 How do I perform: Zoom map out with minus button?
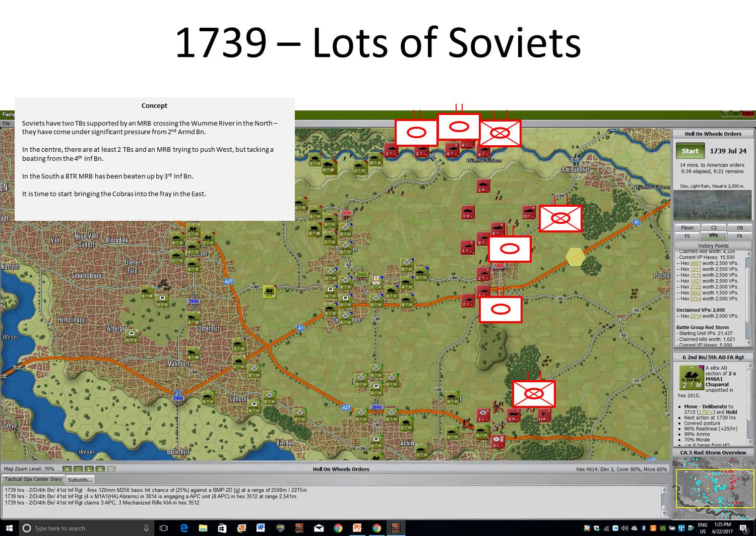[x=78, y=469]
